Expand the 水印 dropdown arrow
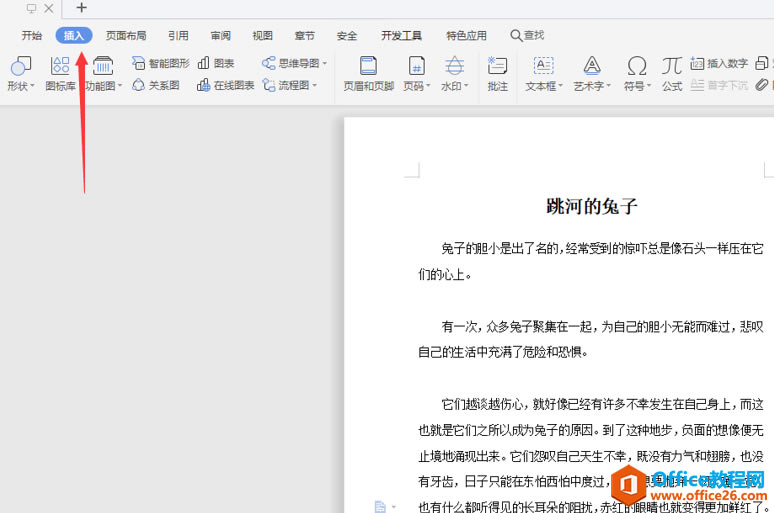 point(466,85)
